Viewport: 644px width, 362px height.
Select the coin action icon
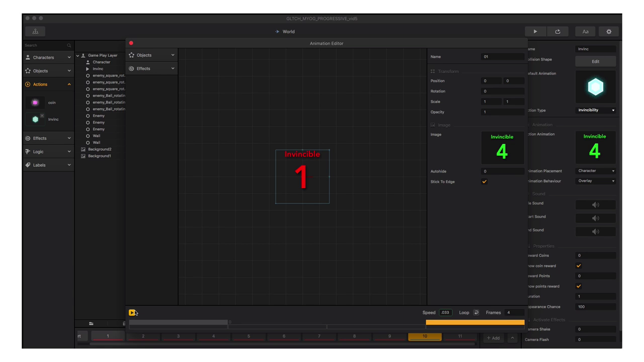[35, 103]
